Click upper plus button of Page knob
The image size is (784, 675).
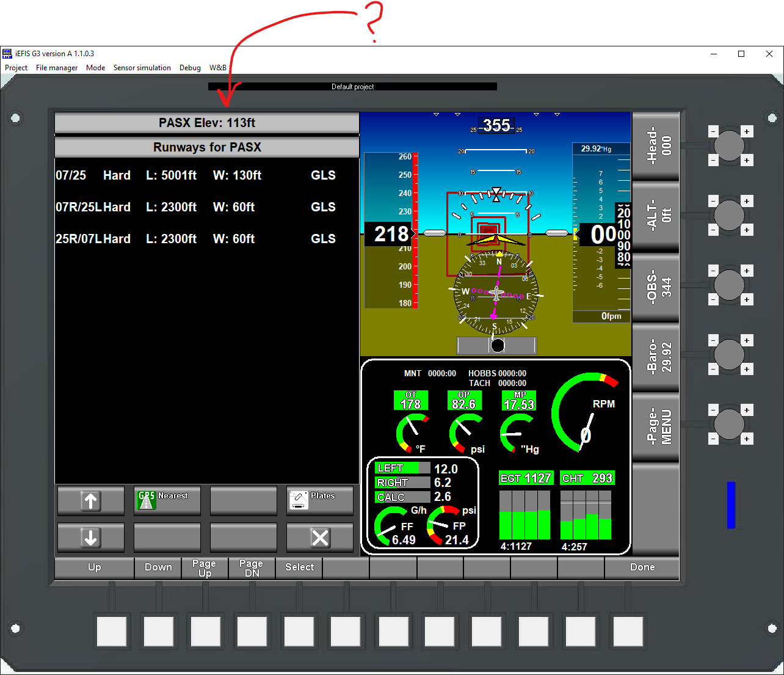pos(747,410)
